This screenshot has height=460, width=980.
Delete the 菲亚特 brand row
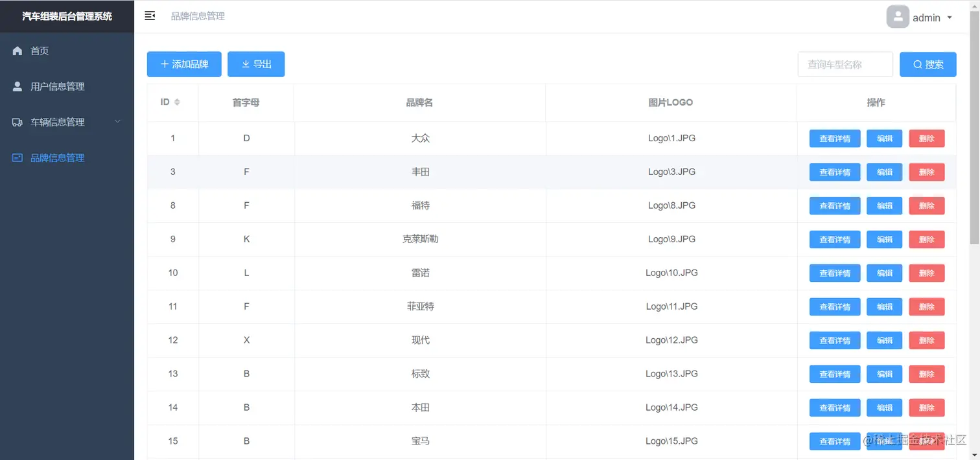927,307
